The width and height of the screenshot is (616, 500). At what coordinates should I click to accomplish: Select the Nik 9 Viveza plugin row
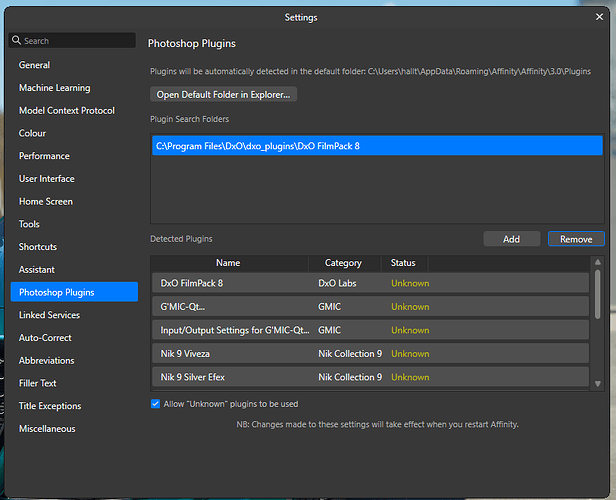point(370,353)
